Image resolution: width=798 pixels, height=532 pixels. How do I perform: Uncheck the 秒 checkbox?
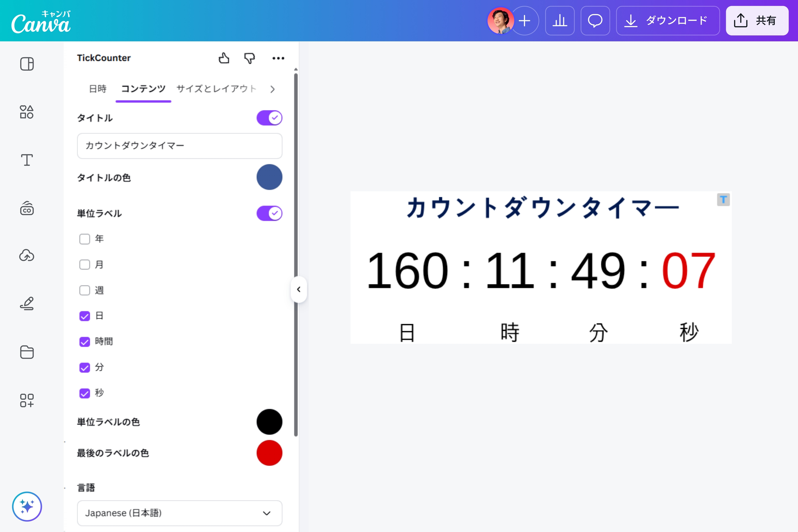pyautogui.click(x=85, y=393)
